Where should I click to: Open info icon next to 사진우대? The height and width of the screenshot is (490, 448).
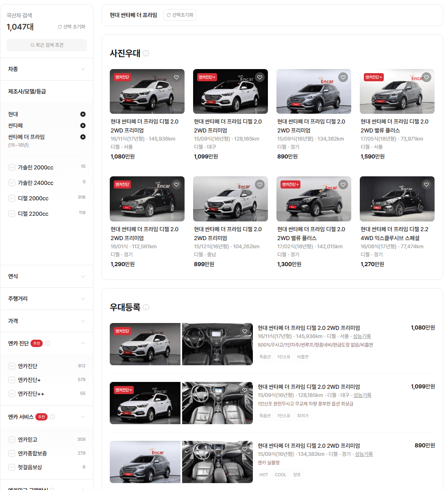pos(146,53)
